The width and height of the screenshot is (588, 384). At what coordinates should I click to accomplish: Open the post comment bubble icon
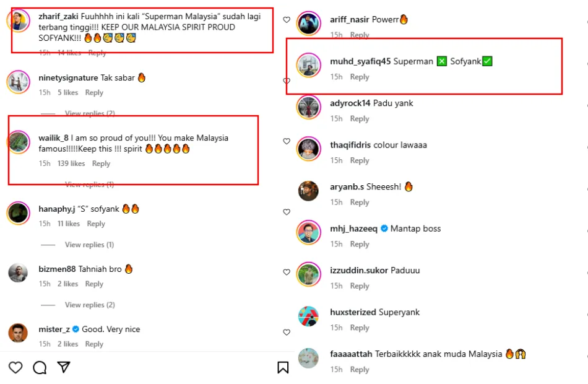40,367
